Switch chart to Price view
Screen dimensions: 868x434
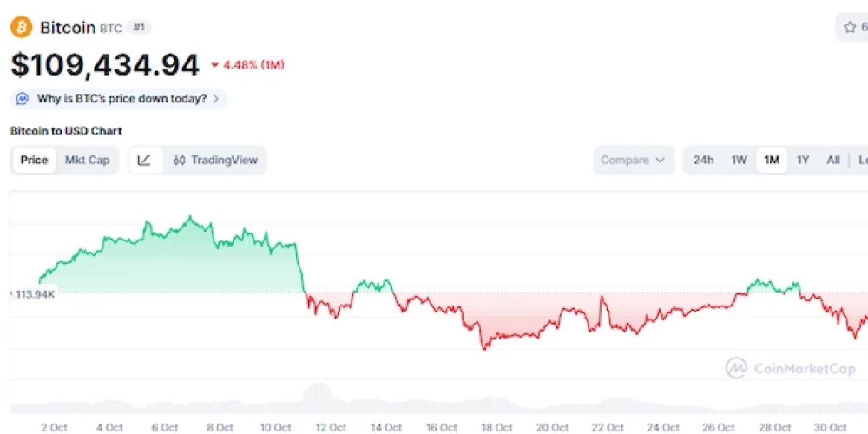34,160
